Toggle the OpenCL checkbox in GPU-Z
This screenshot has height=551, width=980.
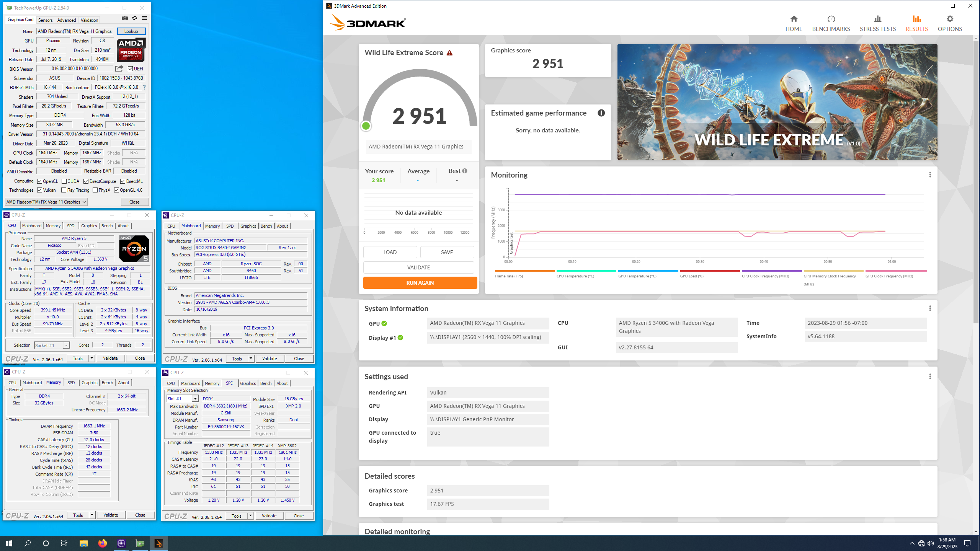point(39,181)
